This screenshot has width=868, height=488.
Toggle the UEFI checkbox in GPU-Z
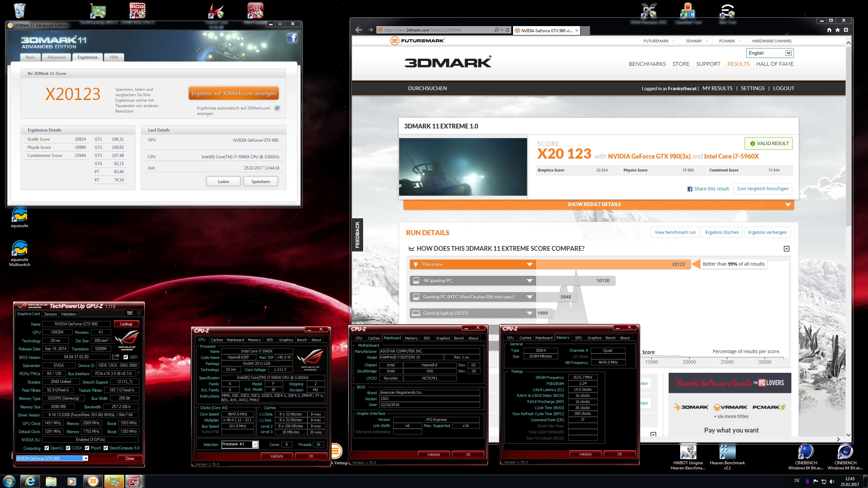pos(126,357)
